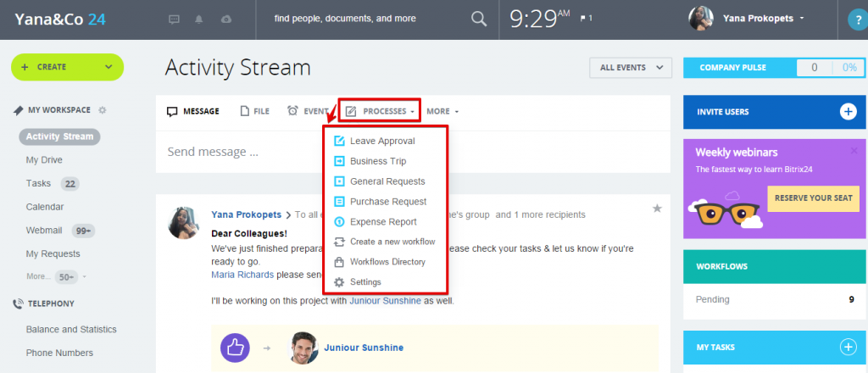868x373 pixels.
Task: Open Maria Richards profile link
Action: [x=242, y=275]
